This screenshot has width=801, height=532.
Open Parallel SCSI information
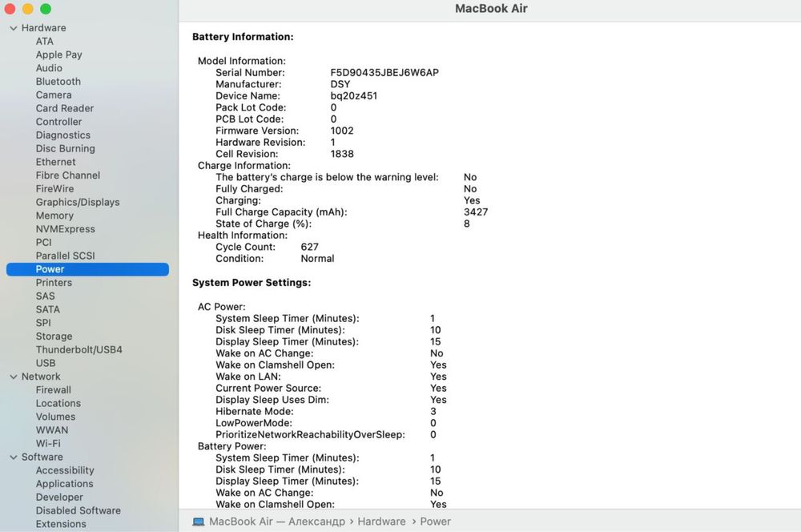coord(66,256)
